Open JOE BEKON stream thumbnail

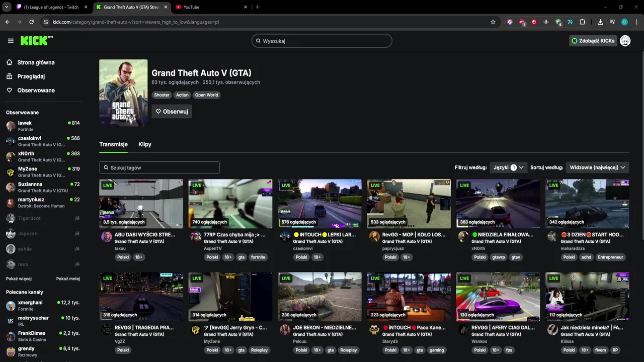(x=319, y=297)
